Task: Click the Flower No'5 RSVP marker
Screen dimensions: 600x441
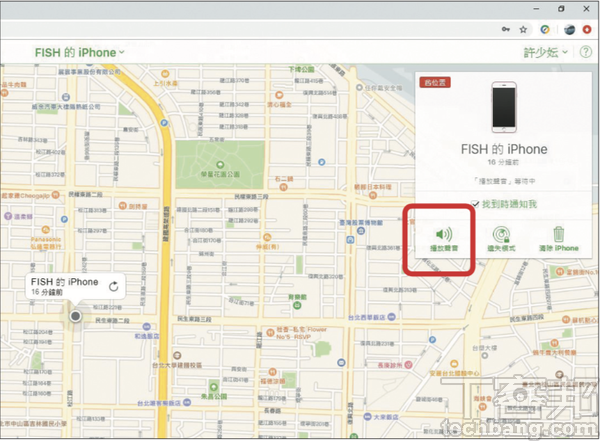Action: tap(270, 332)
